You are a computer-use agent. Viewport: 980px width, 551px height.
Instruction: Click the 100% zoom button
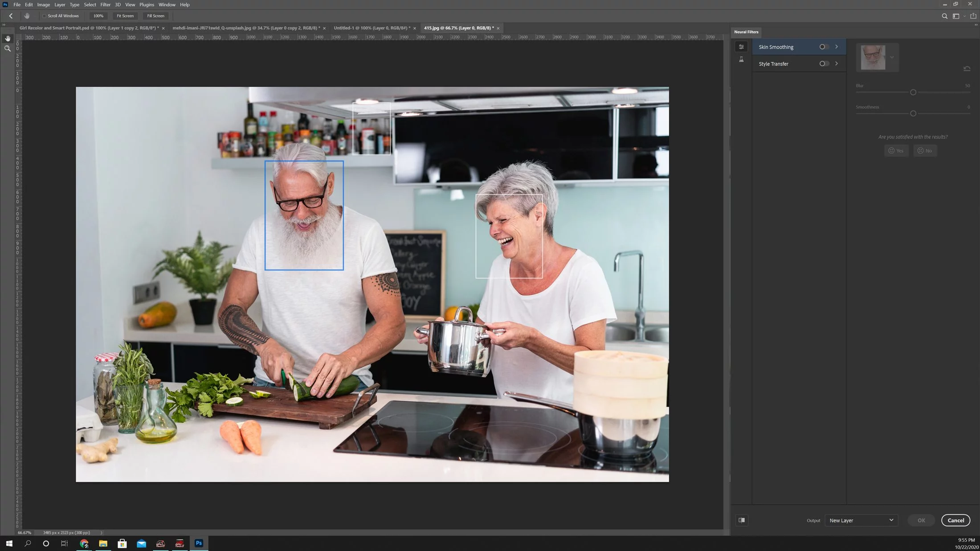[98, 16]
